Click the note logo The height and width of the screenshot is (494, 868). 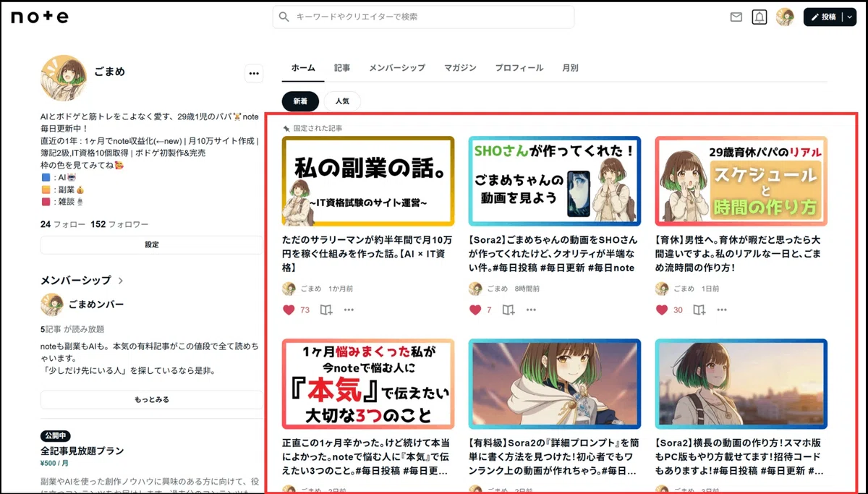40,17
